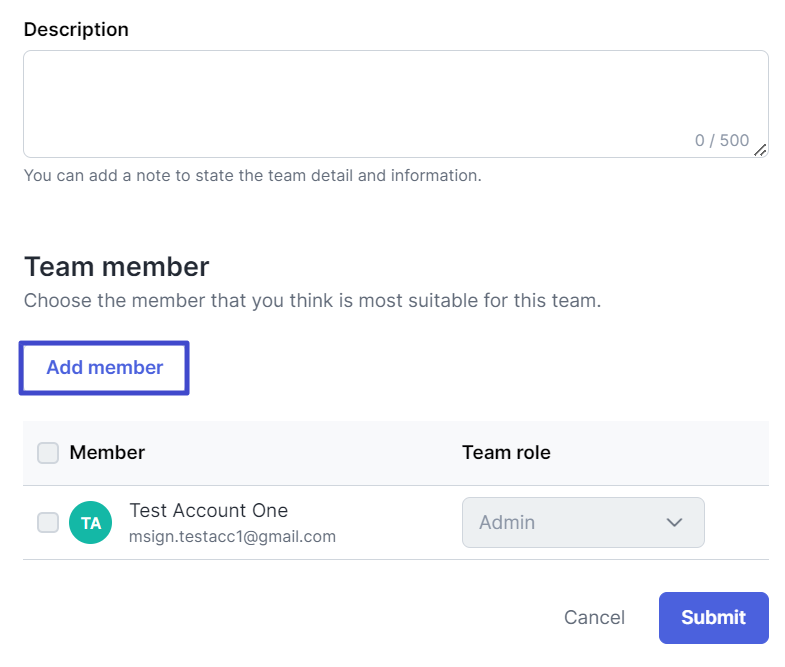
Task: Click the Admin text in role selector
Action: tap(507, 522)
